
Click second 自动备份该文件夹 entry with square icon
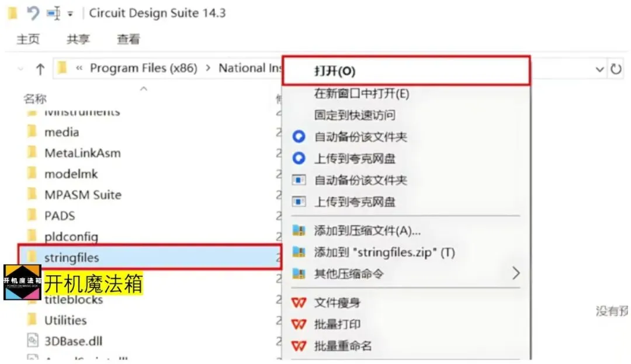406,180
